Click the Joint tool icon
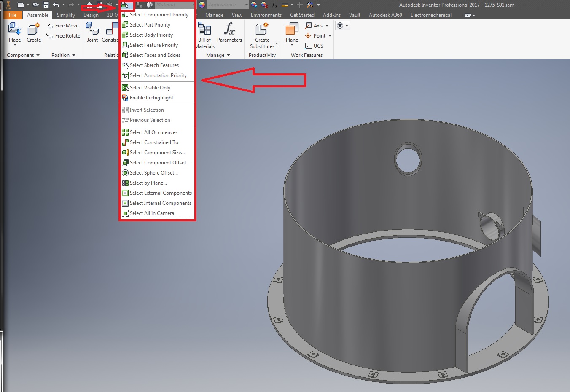This screenshot has height=392, width=570. (92, 29)
